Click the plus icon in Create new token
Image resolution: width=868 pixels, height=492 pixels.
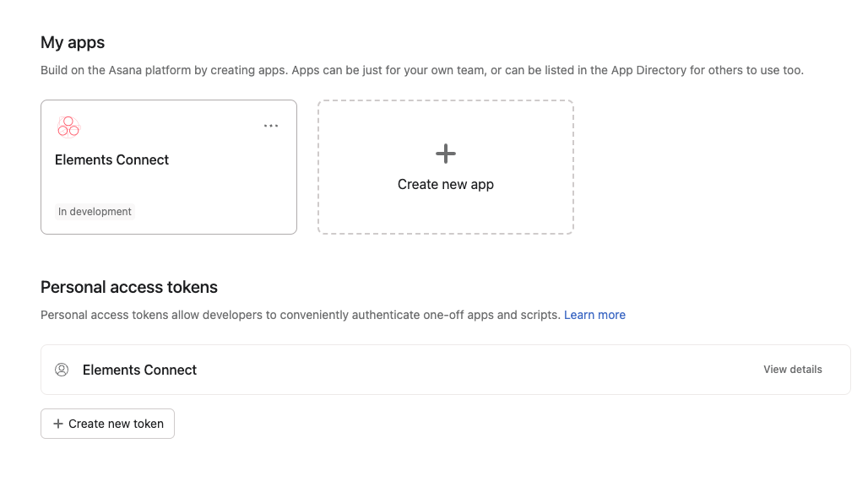coord(58,424)
